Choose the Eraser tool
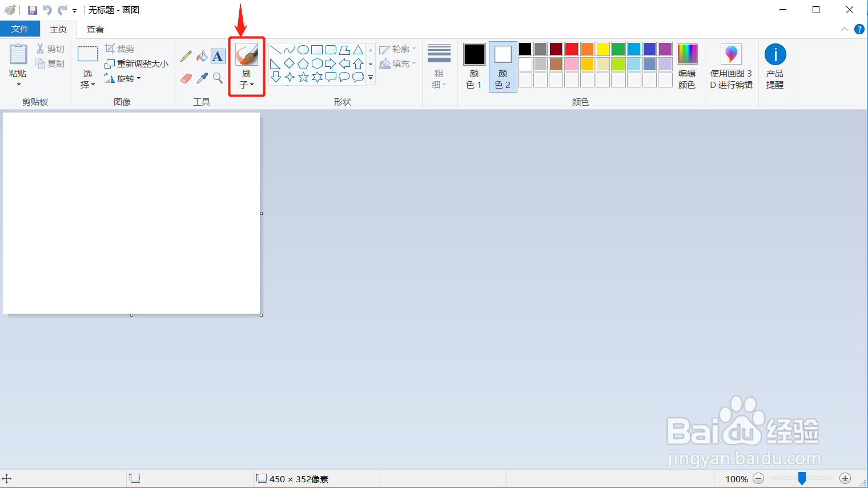This screenshot has height=488, width=868. coord(186,78)
